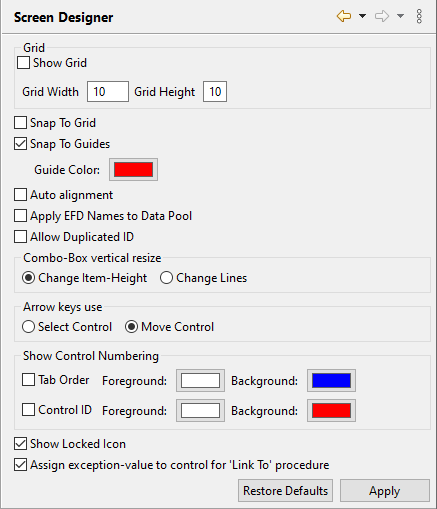This screenshot has width=437, height=509.
Task: Click the Grid Height input field
Action: click(215, 92)
